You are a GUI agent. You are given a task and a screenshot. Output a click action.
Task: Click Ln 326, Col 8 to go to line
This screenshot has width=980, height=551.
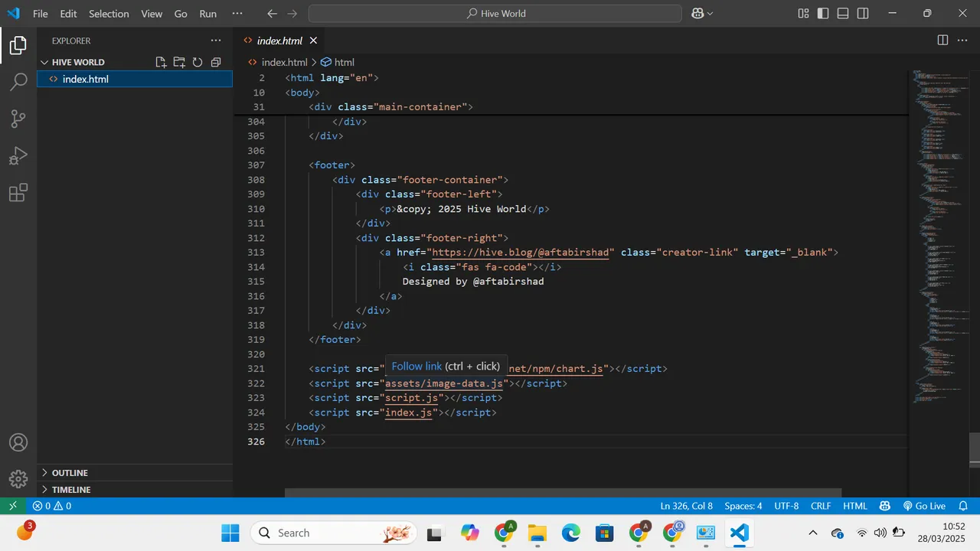point(686,506)
